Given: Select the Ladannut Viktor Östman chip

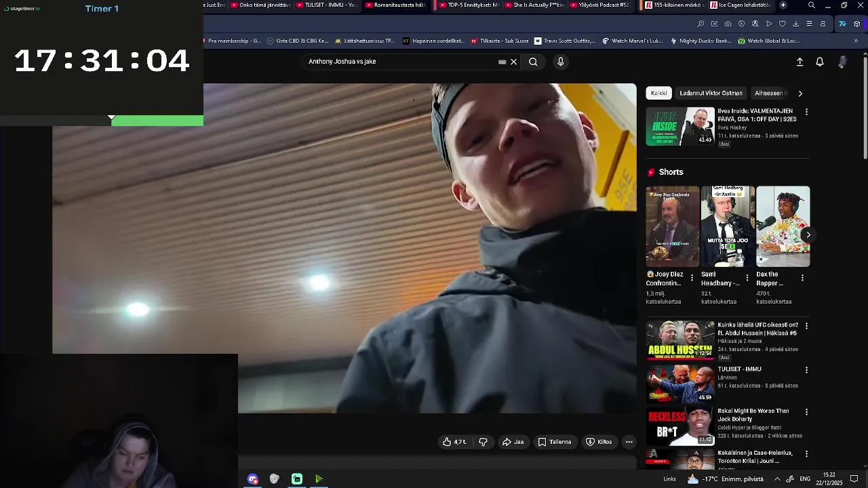Looking at the screenshot, I should tap(711, 93).
